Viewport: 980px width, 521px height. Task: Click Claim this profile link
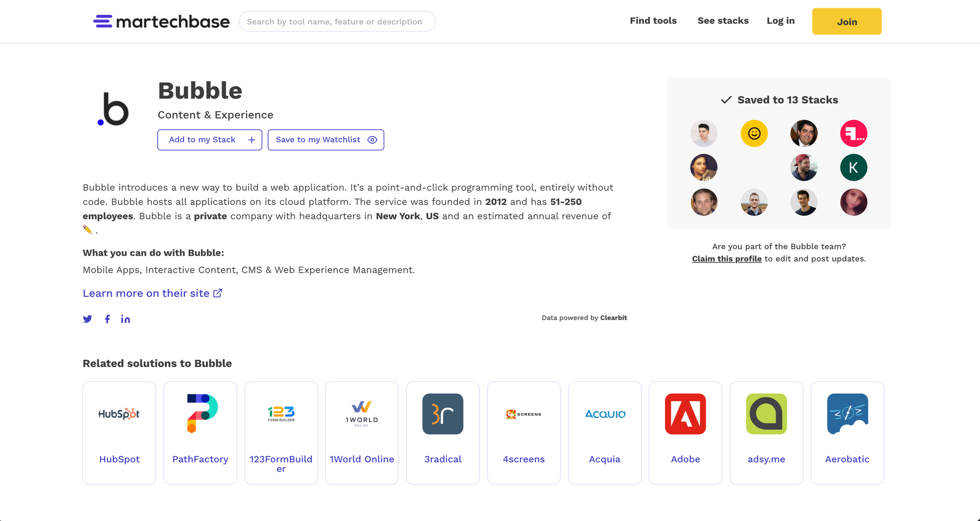click(x=727, y=259)
